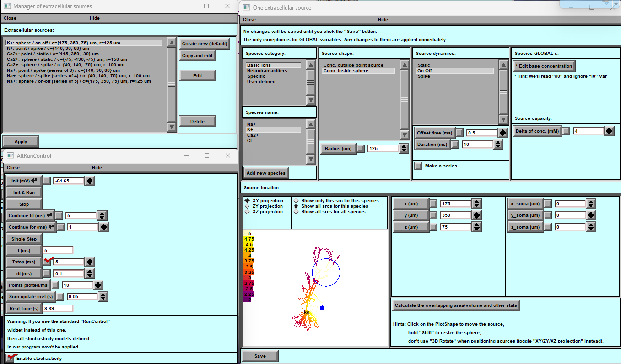This screenshot has height=364, width=621.
Task: Pick Ca2+ in Species name list
Action: point(253,135)
